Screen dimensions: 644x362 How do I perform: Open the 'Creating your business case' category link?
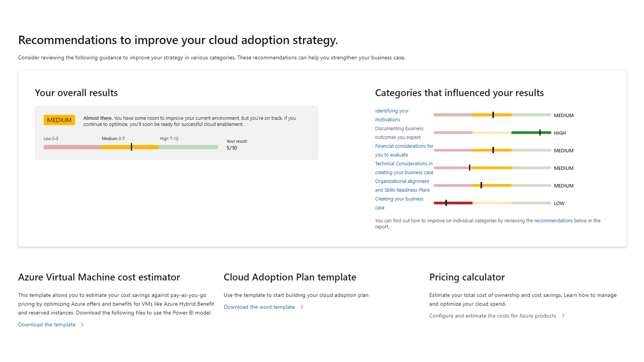click(399, 199)
